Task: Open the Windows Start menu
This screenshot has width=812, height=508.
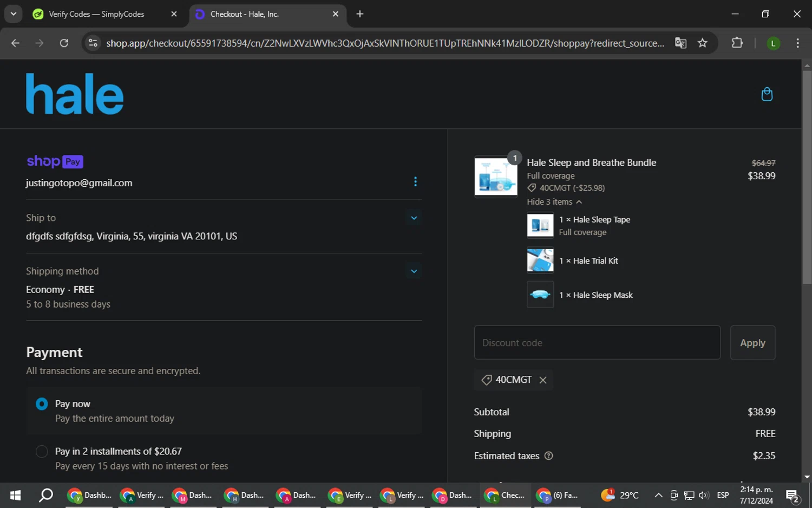Action: 15,495
